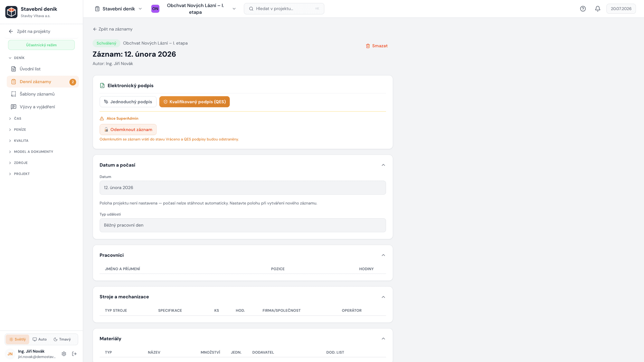644x362 pixels.
Task: Click the logout icon in sidebar footer
Action: tap(74, 354)
